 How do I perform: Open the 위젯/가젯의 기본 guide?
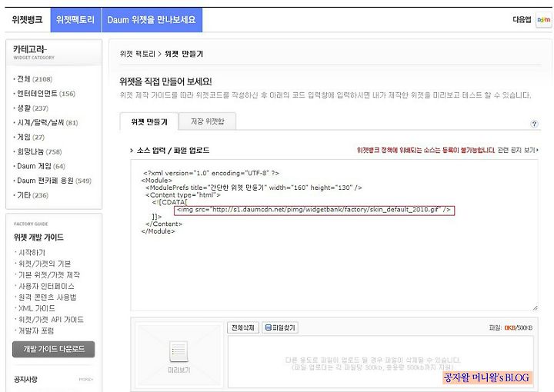pyautogui.click(x=45, y=264)
